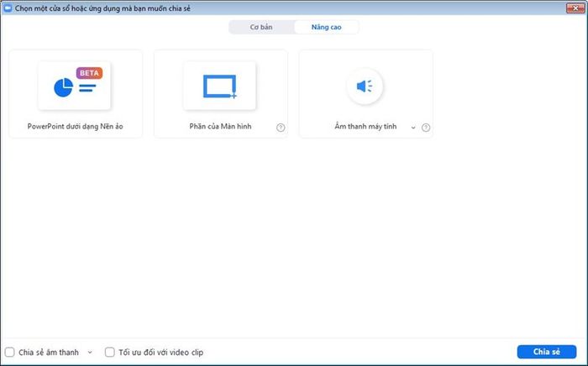Click the Zoom logo in title bar

point(8,8)
